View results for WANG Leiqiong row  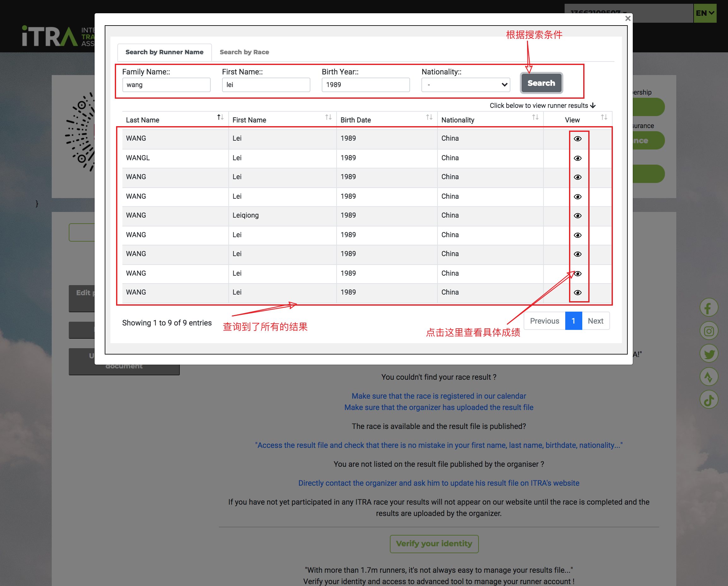pyautogui.click(x=578, y=215)
